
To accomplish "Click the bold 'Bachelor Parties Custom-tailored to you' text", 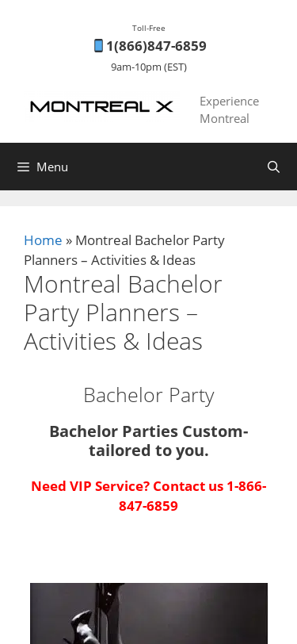I will 149,441.
